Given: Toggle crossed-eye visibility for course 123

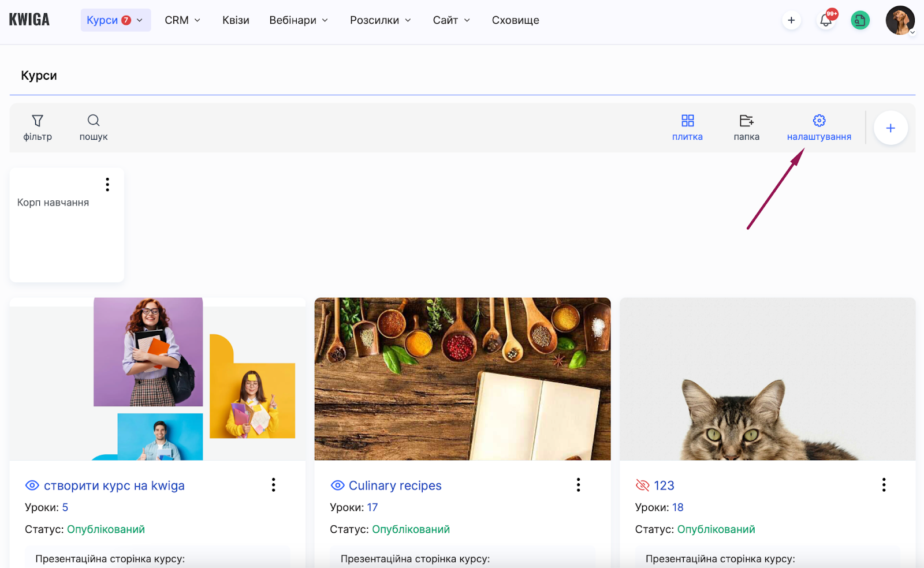Looking at the screenshot, I should pyautogui.click(x=642, y=485).
